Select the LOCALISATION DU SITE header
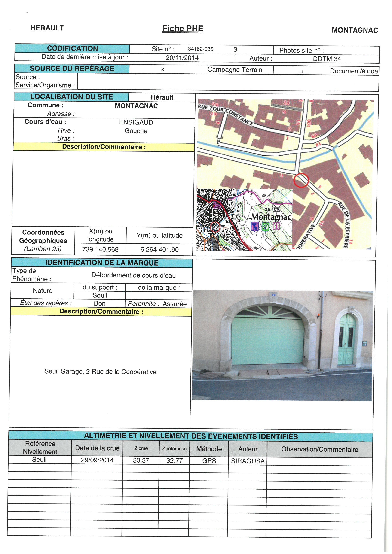Image resolution: width=392 pixels, height=554 pixels. click(x=71, y=97)
